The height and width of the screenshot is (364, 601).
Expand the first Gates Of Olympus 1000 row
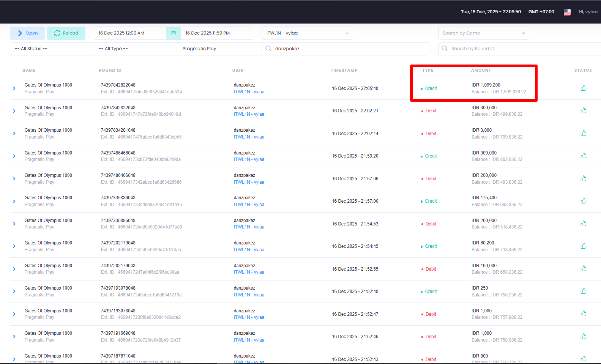click(14, 88)
